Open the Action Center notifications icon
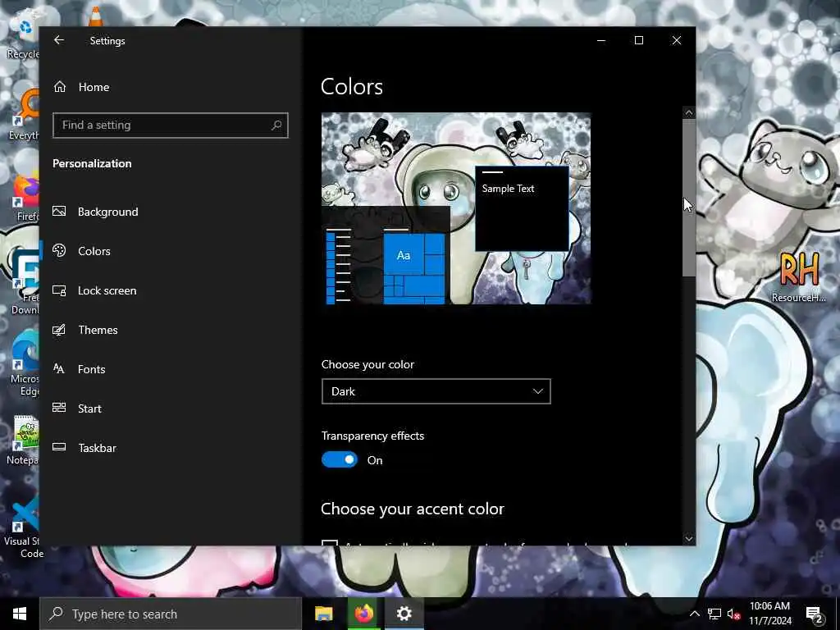Screen dimensions: 840x630 pos(815,614)
